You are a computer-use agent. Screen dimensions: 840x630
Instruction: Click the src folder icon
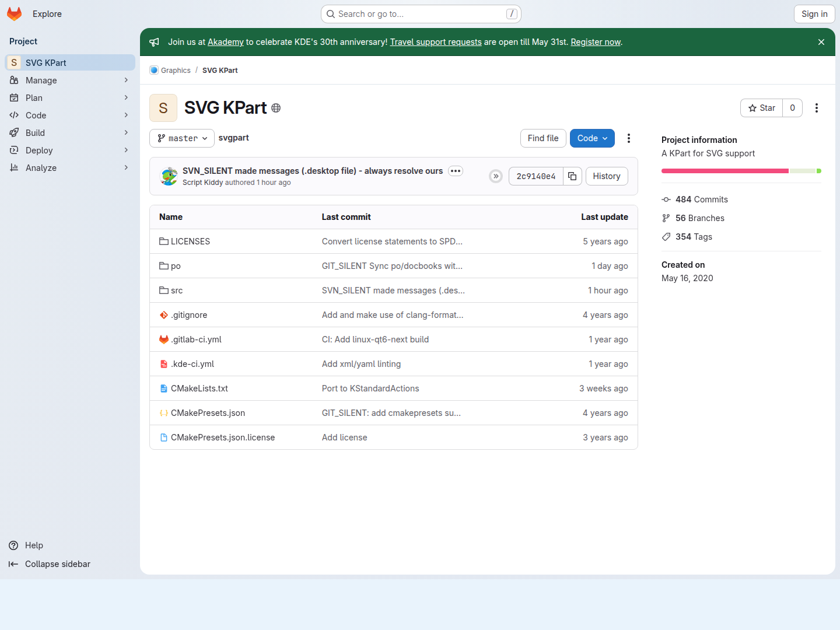pyautogui.click(x=164, y=290)
